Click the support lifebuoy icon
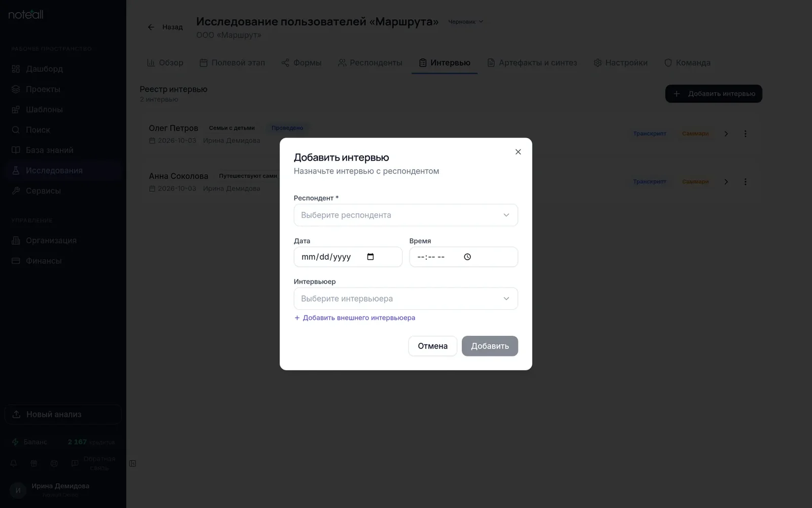 [54, 463]
